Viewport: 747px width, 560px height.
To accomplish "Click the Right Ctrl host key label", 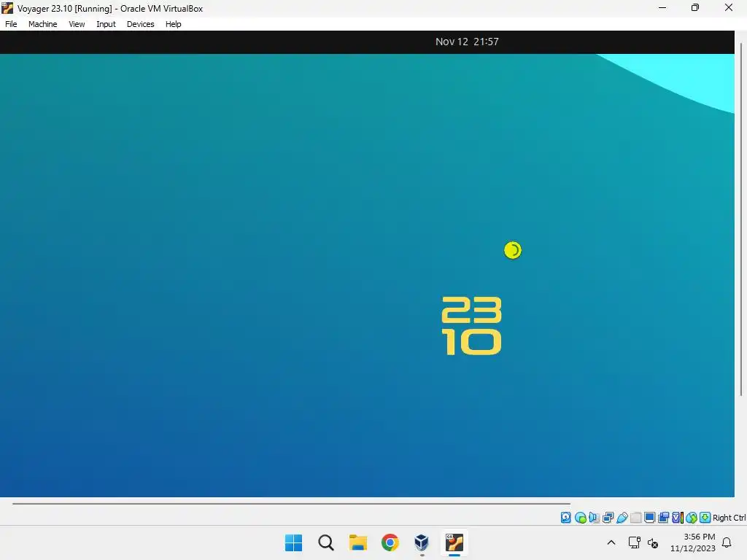I will [x=729, y=518].
